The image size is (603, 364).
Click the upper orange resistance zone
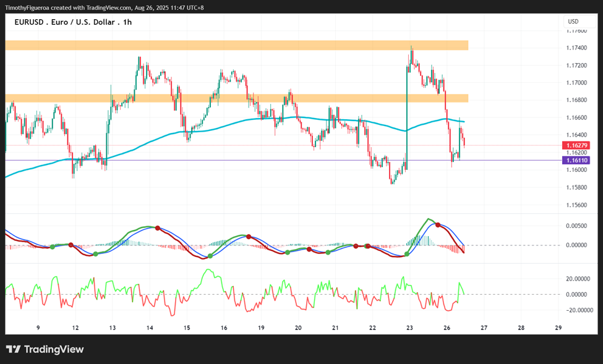click(236, 45)
